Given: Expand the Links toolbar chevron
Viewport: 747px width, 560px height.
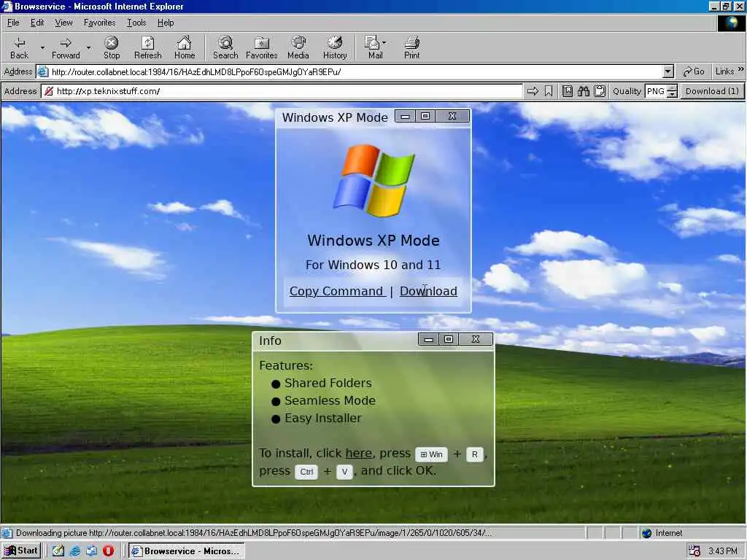Looking at the screenshot, I should [x=741, y=70].
